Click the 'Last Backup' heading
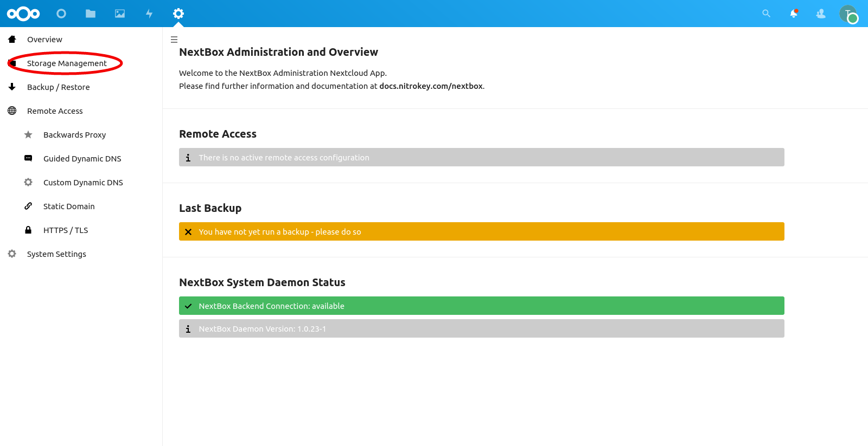 coord(210,208)
